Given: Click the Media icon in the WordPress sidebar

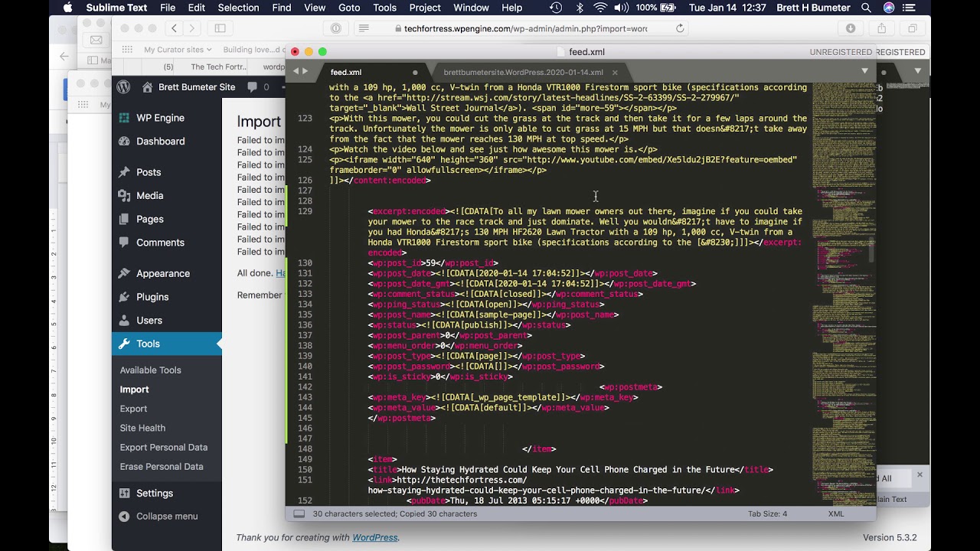Looking at the screenshot, I should (124, 196).
